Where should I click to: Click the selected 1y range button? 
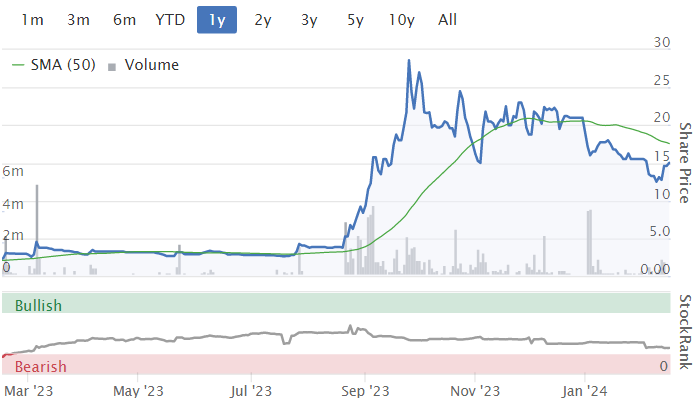pos(217,20)
